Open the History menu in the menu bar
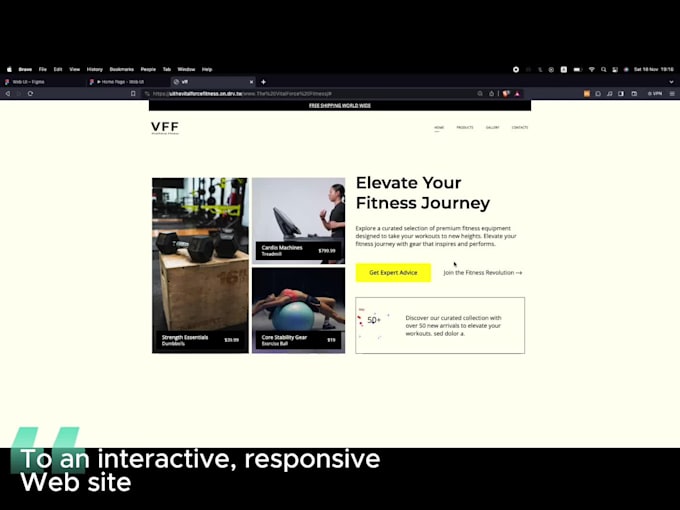 tap(94, 69)
